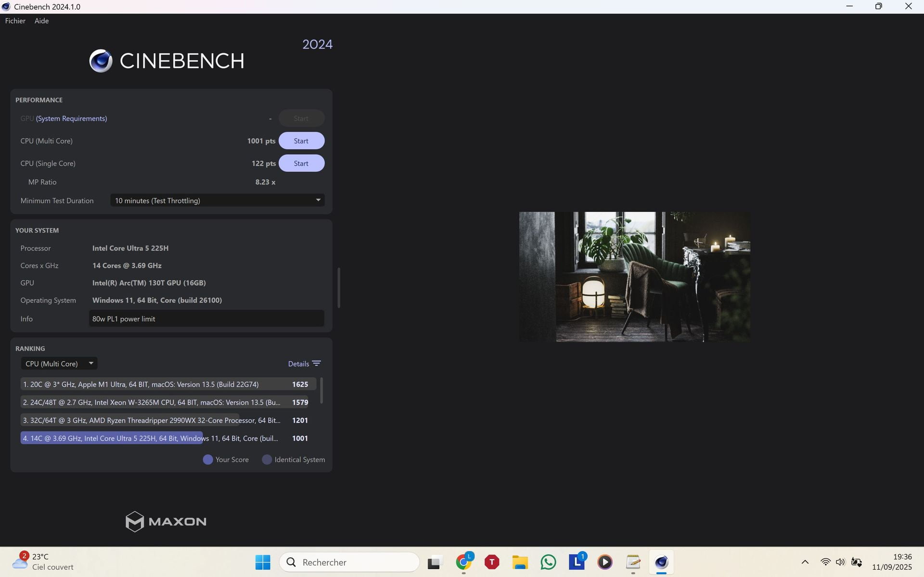This screenshot has height=577, width=924.
Task: Start the CPU Multi Core benchmark
Action: pyautogui.click(x=301, y=141)
